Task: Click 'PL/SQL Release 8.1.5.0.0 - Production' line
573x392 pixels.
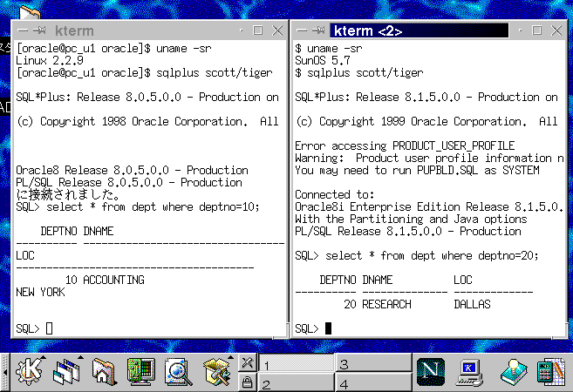Action: (x=408, y=232)
